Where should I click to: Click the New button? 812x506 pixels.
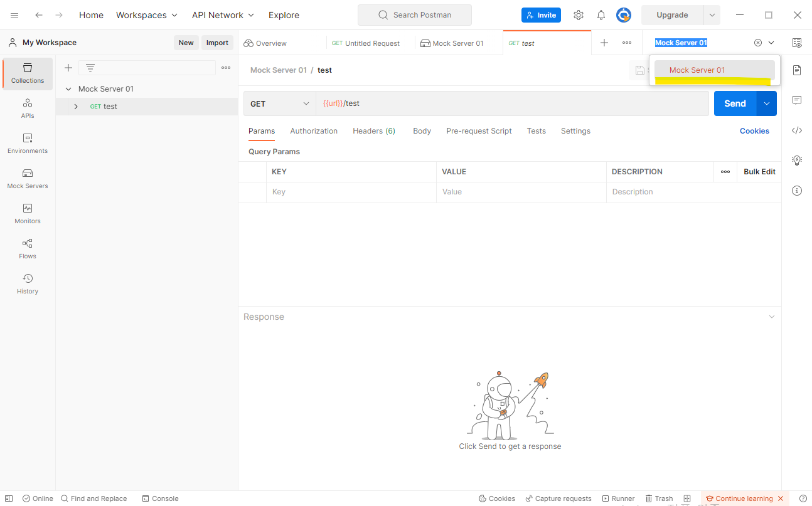[x=186, y=43]
